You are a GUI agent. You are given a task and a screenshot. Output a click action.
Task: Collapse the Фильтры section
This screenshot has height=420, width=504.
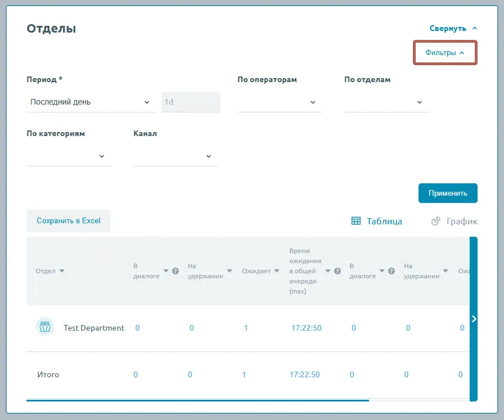pyautogui.click(x=445, y=53)
